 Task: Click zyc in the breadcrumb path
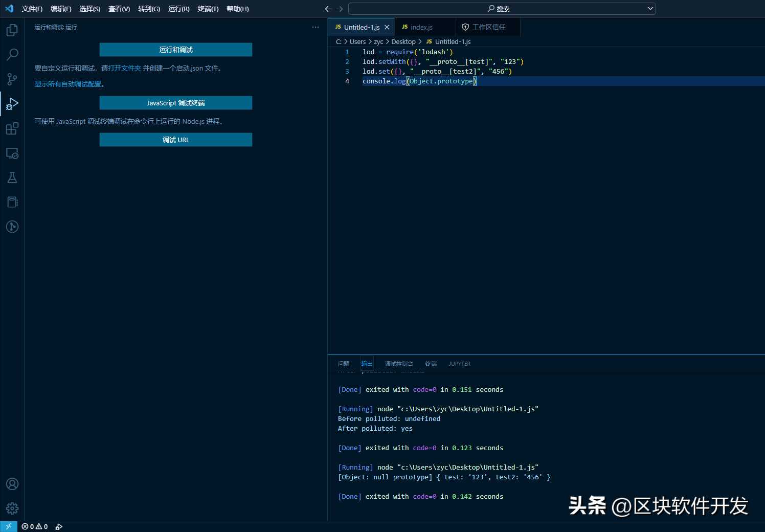tap(378, 41)
